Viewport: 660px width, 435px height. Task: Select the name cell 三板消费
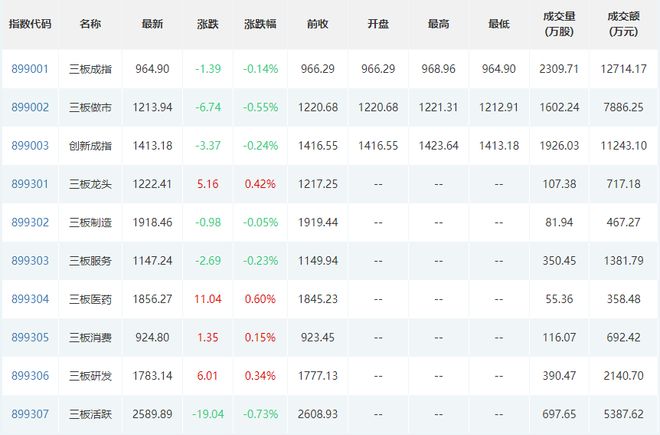pyautogui.click(x=90, y=338)
